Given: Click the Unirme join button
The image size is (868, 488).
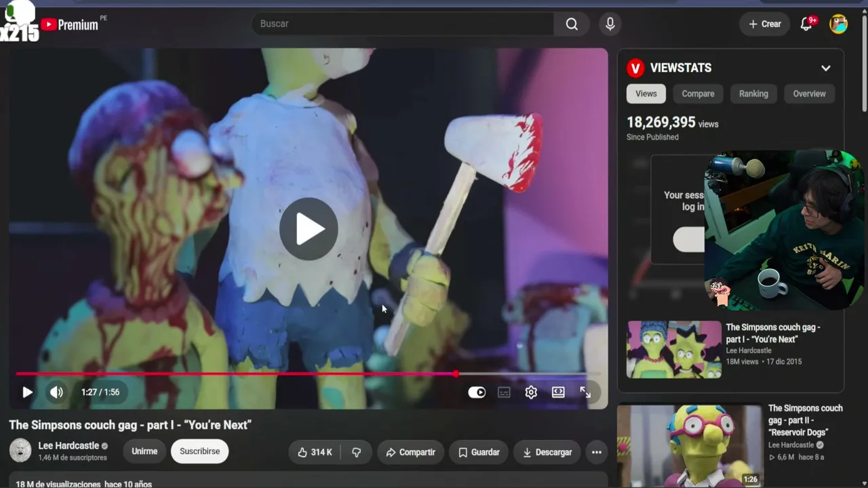Looking at the screenshot, I should (144, 451).
